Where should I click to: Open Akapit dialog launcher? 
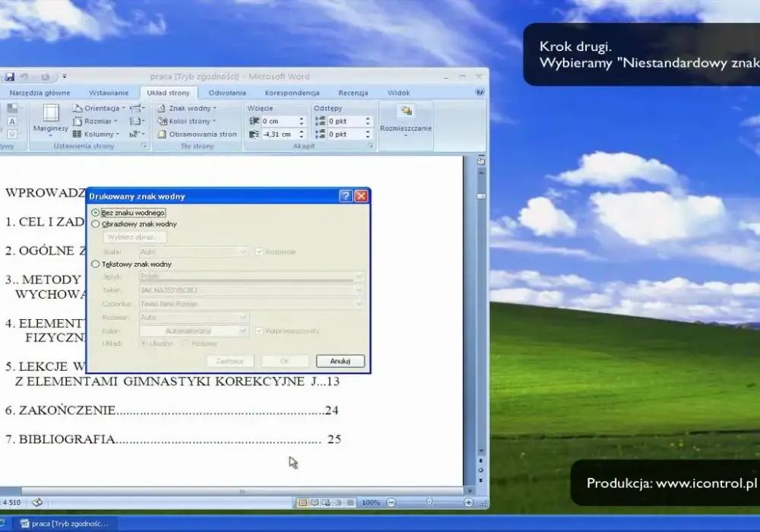tap(370, 145)
